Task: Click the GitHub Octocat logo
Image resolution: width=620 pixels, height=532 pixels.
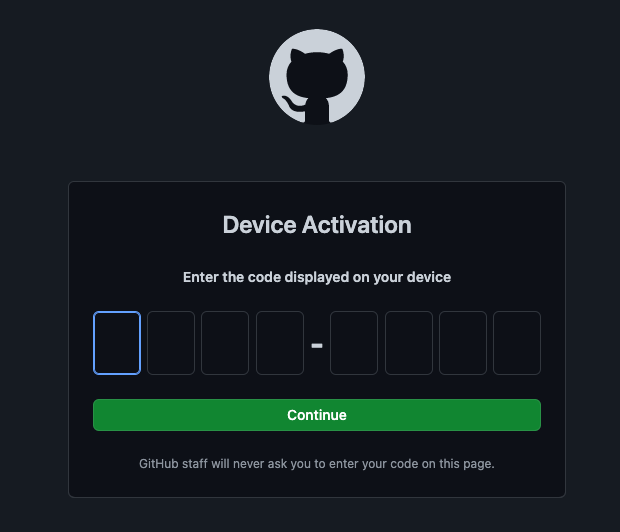Action: [317, 77]
